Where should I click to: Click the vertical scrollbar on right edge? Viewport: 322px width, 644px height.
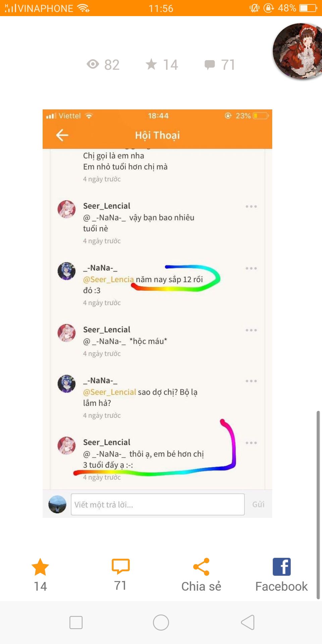[x=318, y=505]
